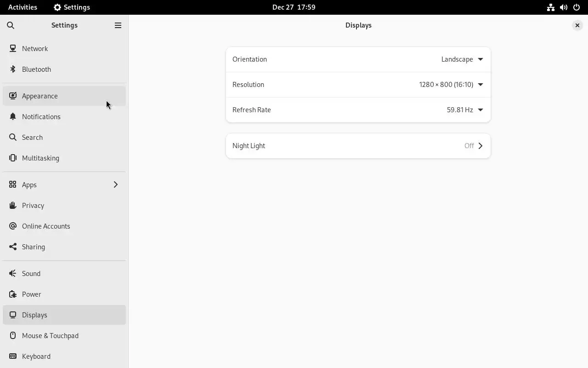This screenshot has width=588, height=368.
Task: Click the Power plug icon in sidebar
Action: (13, 294)
